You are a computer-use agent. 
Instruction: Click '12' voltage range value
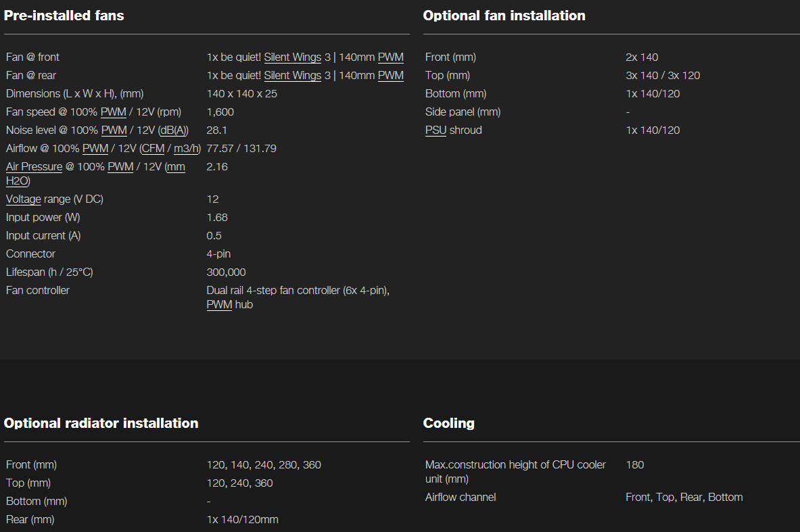coord(213,199)
